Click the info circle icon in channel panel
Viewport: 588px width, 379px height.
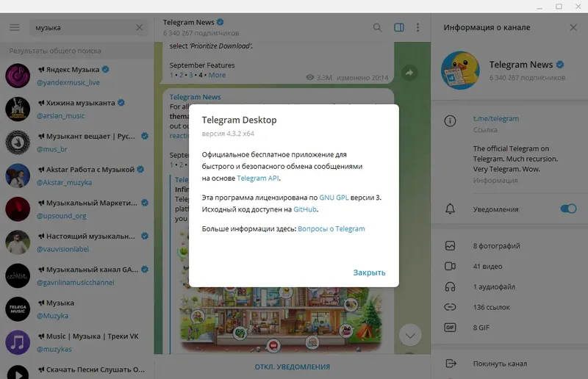click(450, 120)
